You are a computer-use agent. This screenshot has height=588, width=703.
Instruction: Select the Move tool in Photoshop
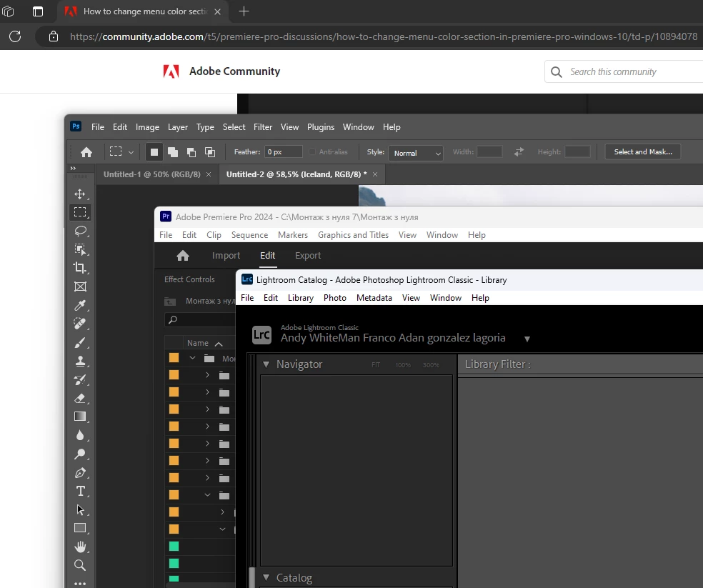[80, 194]
